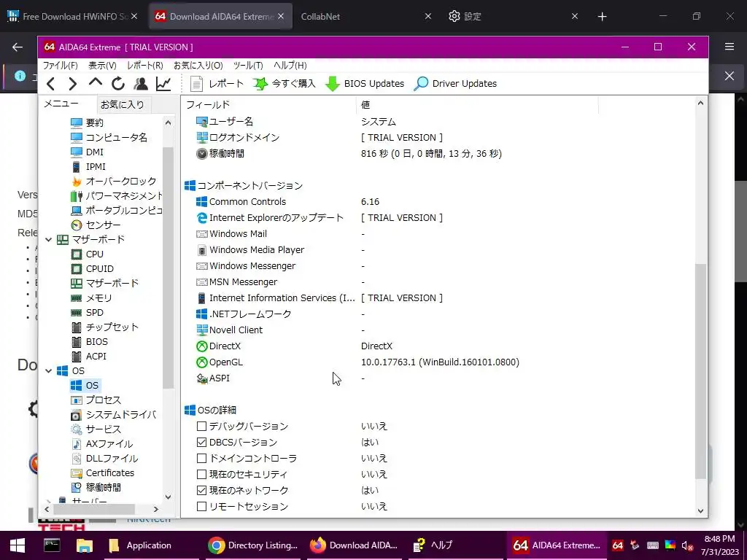This screenshot has height=560, width=747.
Task: Open the お気に入り(O) menu
Action: point(198,65)
